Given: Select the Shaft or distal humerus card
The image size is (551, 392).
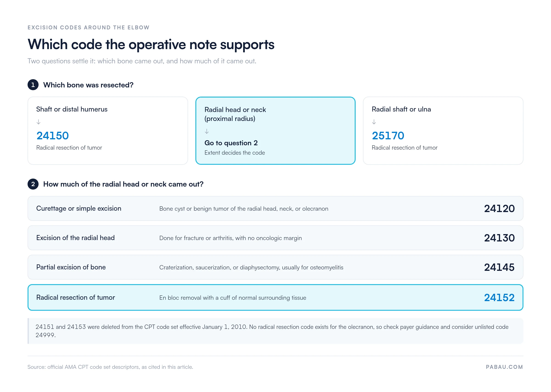Looking at the screenshot, I should click(x=108, y=131).
